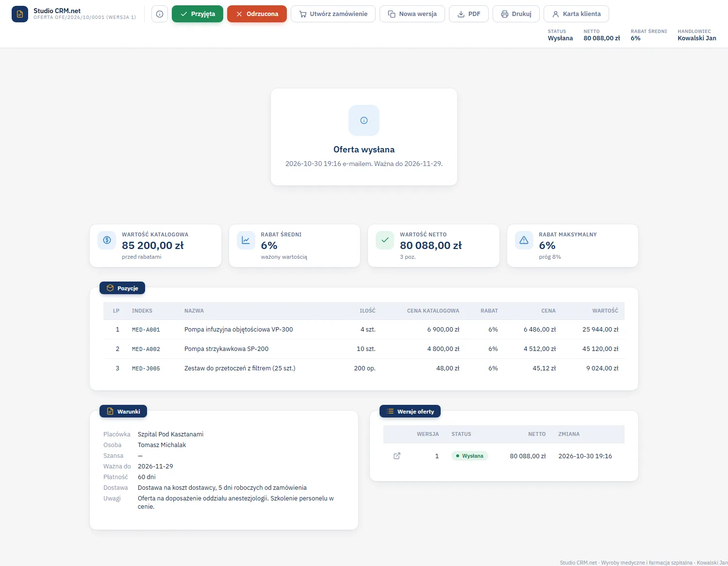This screenshot has height=566, width=728.
Task: Click the info icon above Oferta wysłana
Action: tap(364, 120)
